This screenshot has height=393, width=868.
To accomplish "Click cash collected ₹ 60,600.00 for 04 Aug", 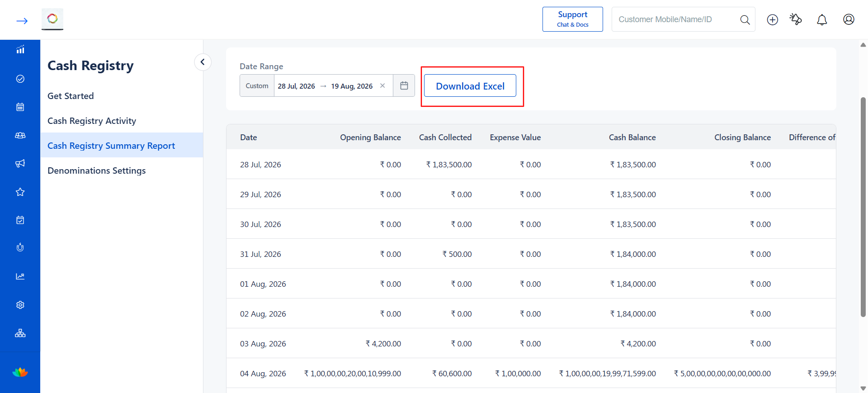I will pos(452,374).
